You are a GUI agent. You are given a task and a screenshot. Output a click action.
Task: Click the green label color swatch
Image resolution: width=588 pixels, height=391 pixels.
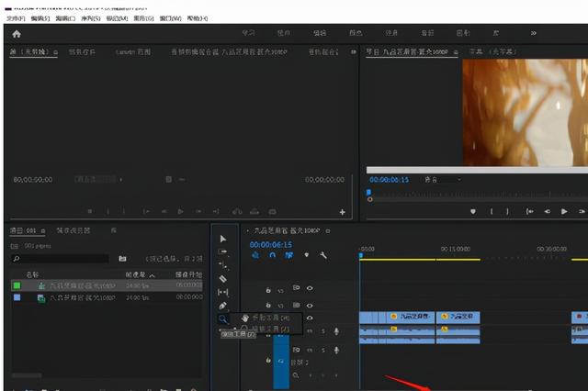pyautogui.click(x=16, y=285)
